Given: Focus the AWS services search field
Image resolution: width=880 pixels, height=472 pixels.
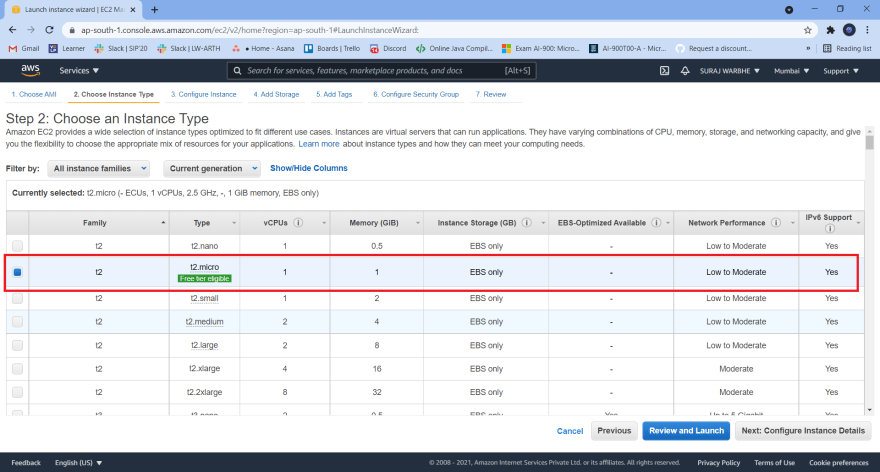Looking at the screenshot, I should coord(382,71).
